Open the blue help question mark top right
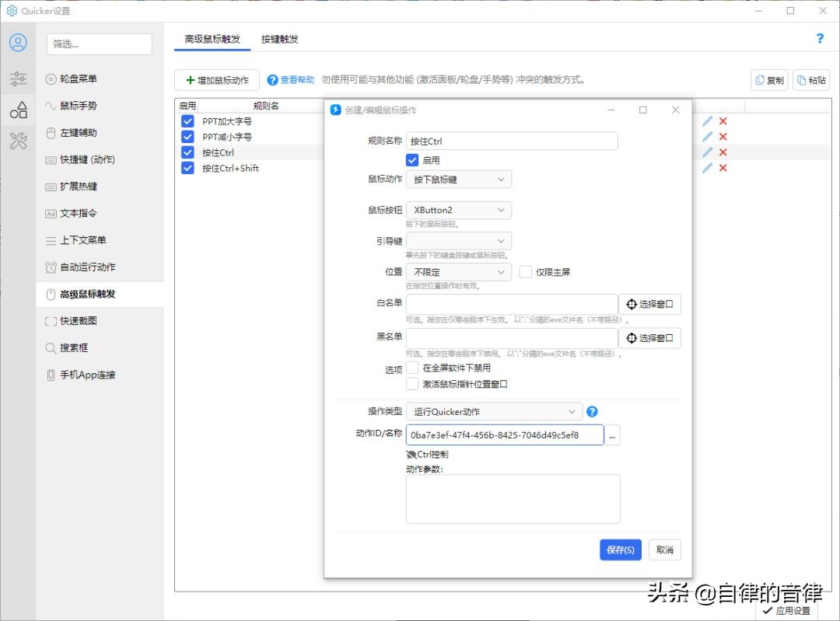 (x=820, y=38)
